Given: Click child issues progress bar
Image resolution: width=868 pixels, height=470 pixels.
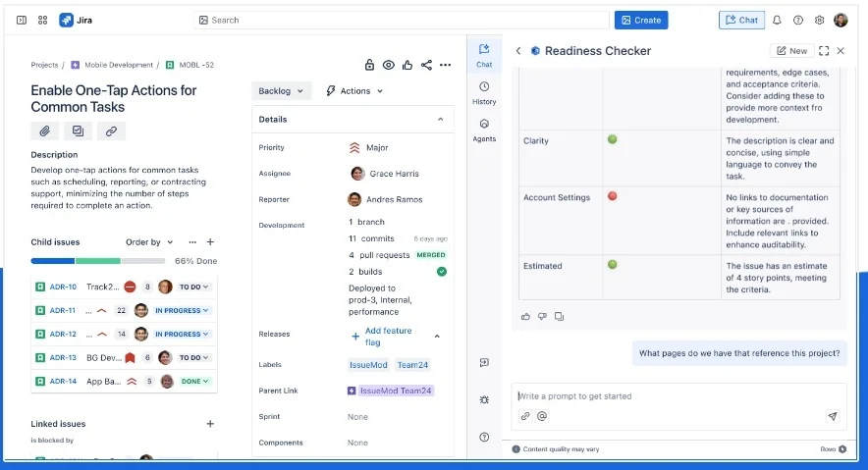Looking at the screenshot, I should pyautogui.click(x=98, y=261).
